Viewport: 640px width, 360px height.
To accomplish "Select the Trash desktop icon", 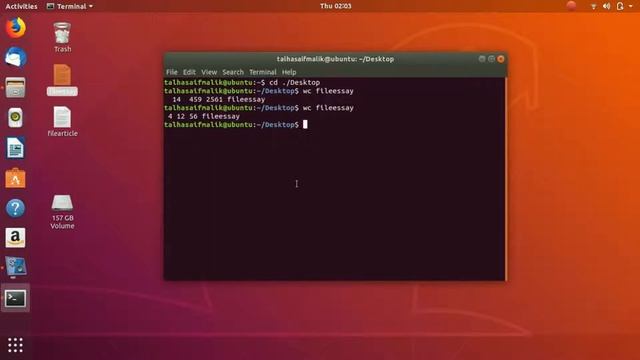I will click(62, 38).
